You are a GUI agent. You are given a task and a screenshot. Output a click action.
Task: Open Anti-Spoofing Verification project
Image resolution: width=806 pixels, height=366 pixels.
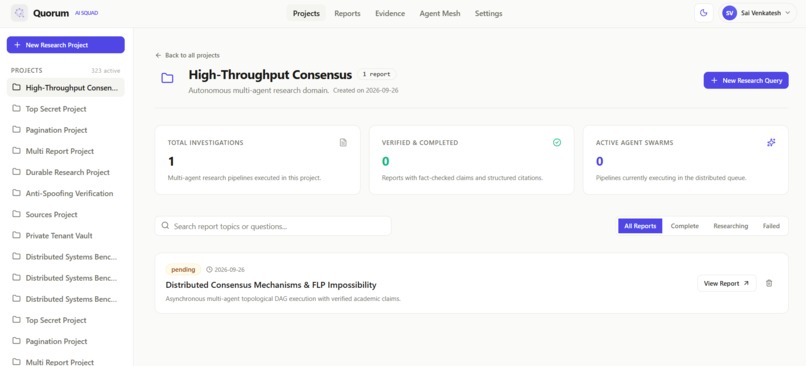coord(66,193)
